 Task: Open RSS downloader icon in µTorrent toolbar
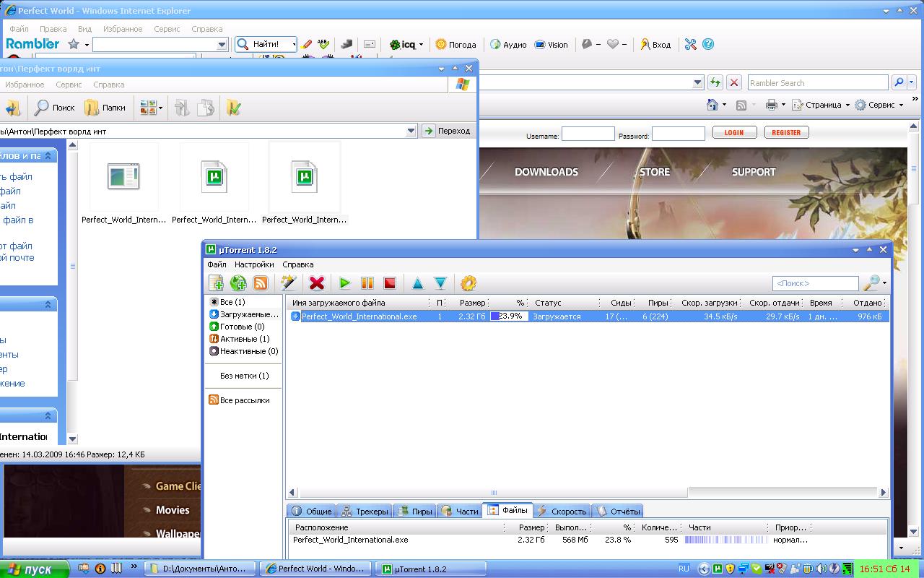pyautogui.click(x=261, y=283)
